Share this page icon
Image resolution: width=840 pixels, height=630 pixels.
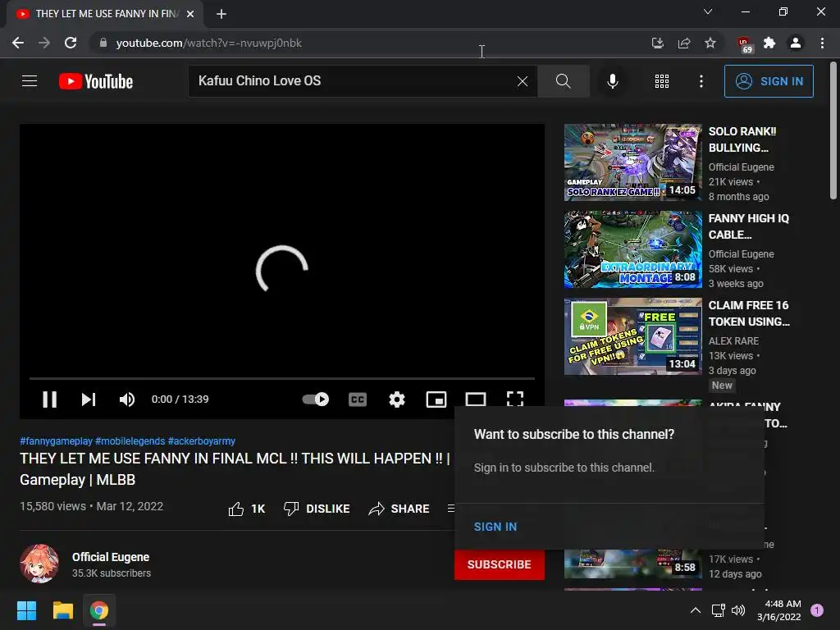(683, 43)
